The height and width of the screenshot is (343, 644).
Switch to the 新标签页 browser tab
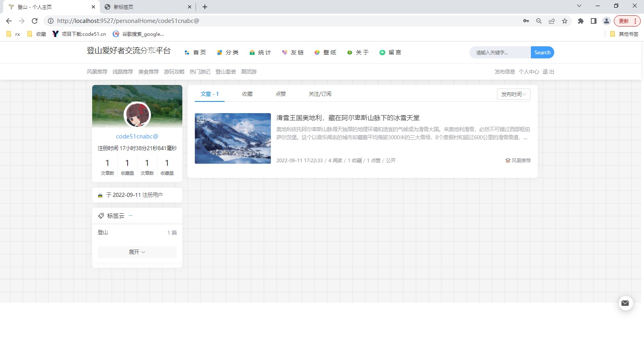coord(147,7)
